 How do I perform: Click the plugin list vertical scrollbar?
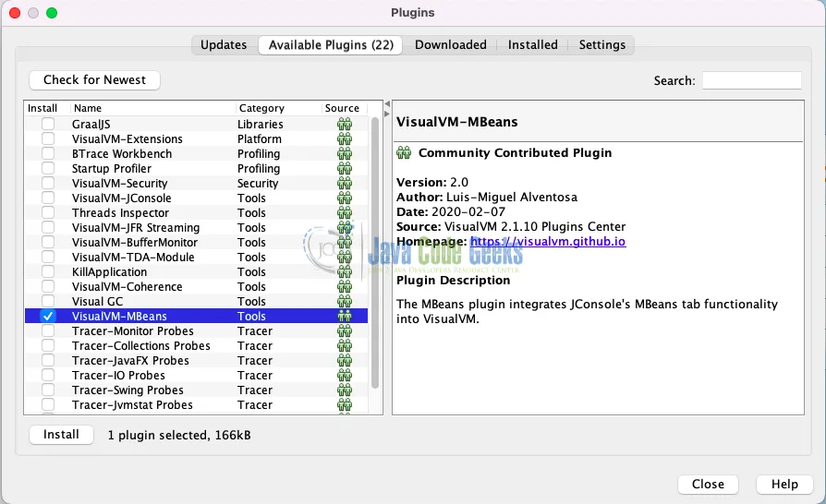click(x=375, y=253)
